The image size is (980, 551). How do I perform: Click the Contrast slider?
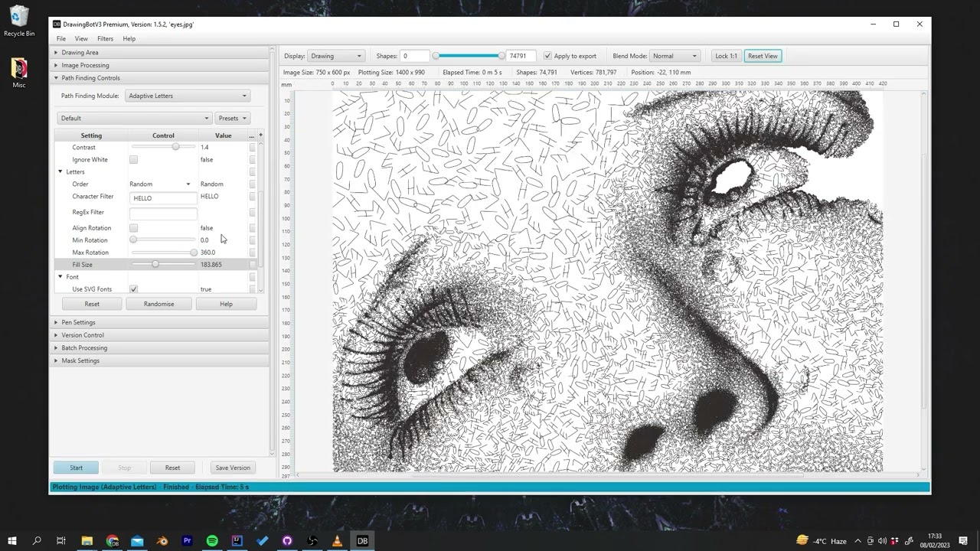click(163, 147)
